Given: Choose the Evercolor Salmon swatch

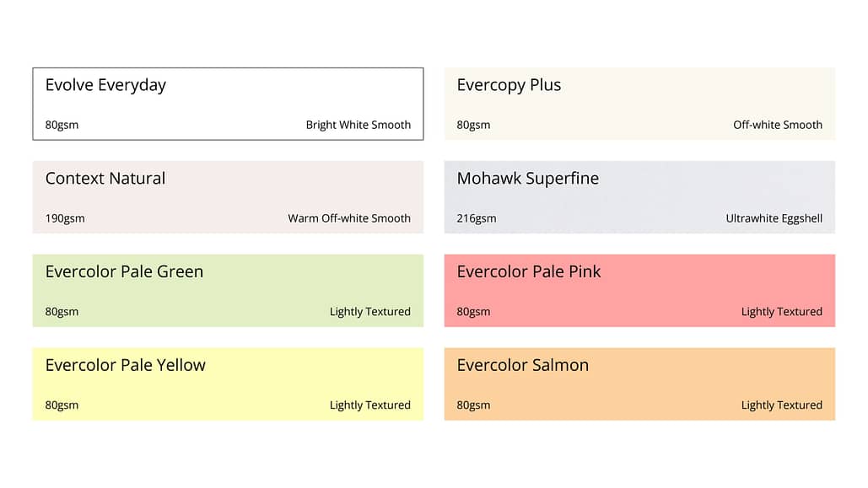Looking at the screenshot, I should pos(639,384).
